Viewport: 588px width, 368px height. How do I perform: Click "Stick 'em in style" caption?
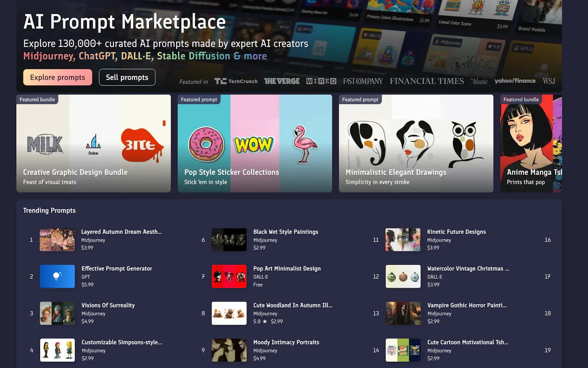click(205, 182)
